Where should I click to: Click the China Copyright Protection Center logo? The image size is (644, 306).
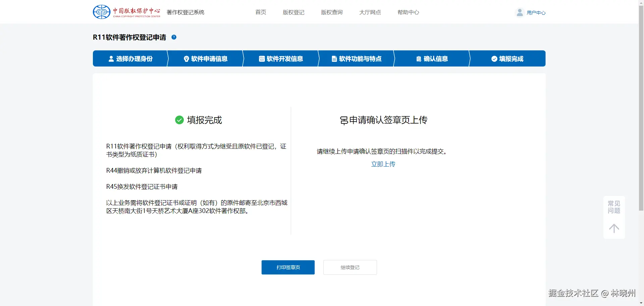(126, 12)
